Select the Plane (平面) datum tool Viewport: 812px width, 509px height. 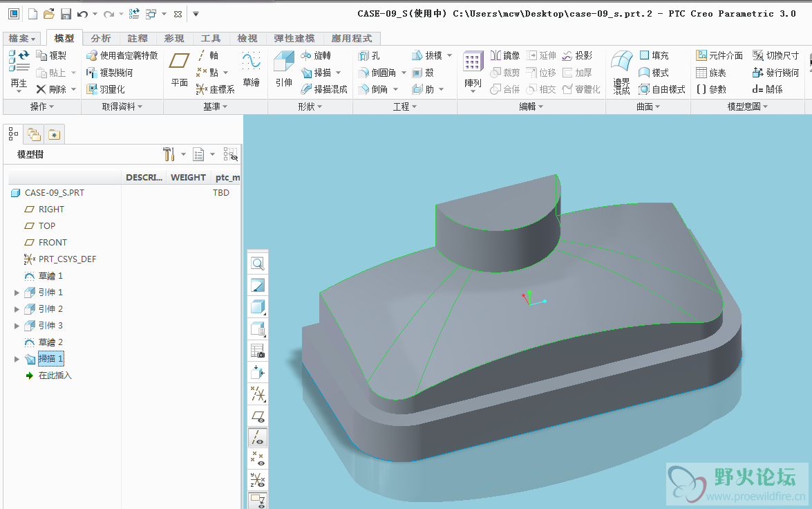click(179, 69)
